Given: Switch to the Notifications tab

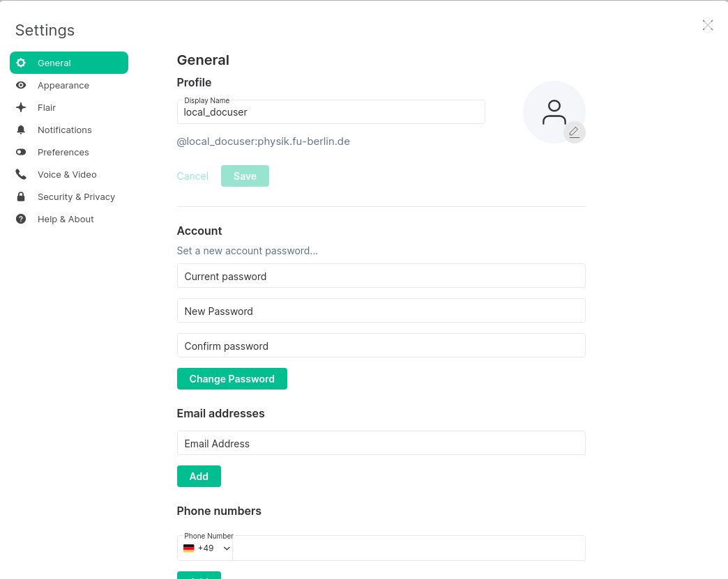Looking at the screenshot, I should [x=64, y=130].
